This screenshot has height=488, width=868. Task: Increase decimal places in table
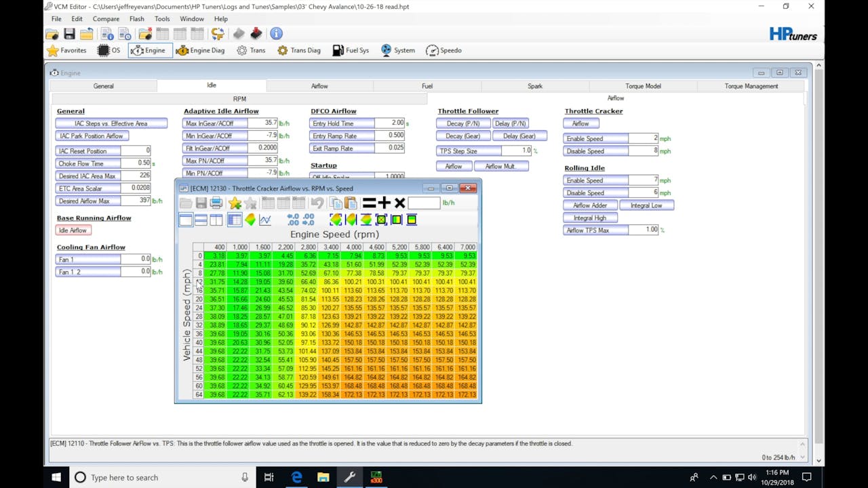point(293,220)
